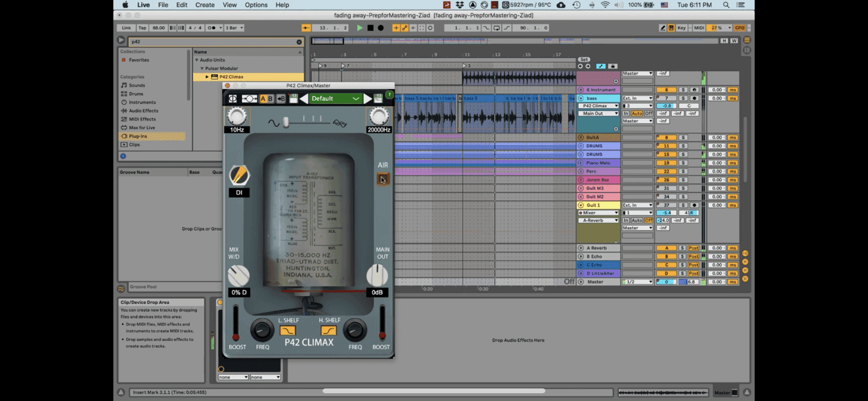
Task: Stop playback in transport
Action: [x=370, y=28]
